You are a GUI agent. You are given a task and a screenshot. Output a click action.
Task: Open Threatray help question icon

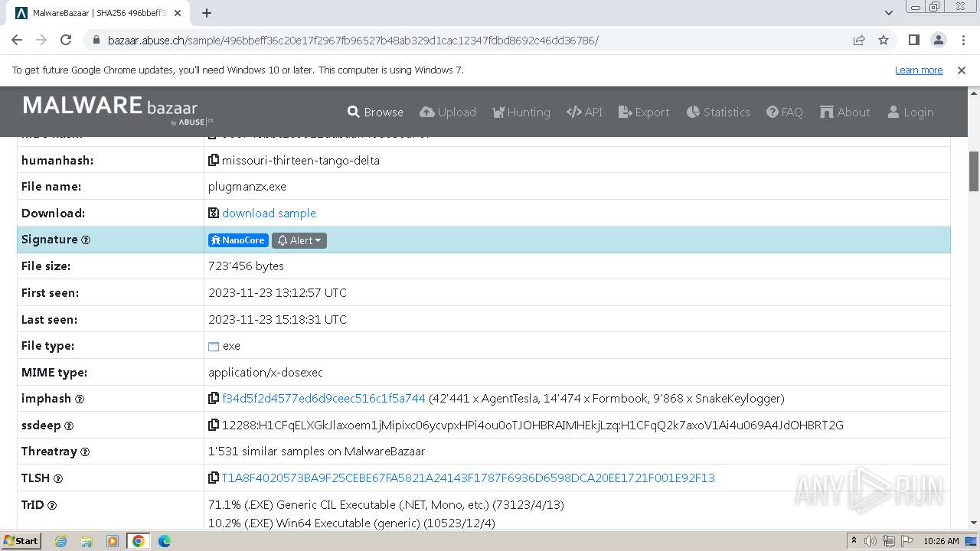tap(85, 452)
